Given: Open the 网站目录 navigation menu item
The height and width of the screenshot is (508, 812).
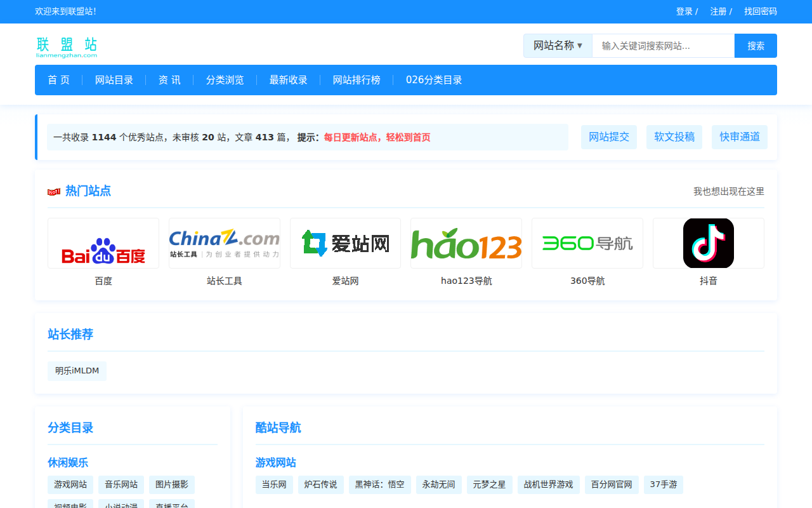Looking at the screenshot, I should pyautogui.click(x=114, y=80).
